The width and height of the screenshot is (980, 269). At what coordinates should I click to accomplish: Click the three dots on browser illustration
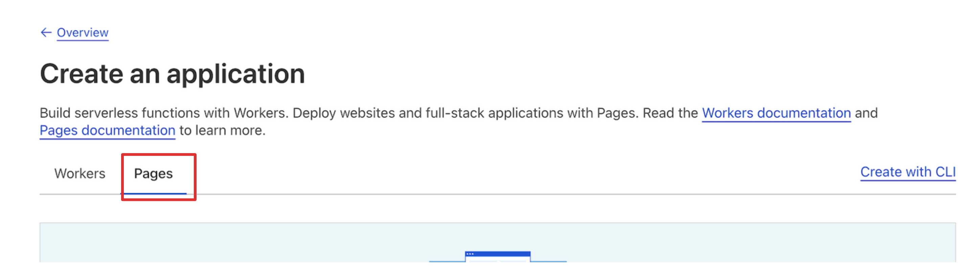[x=470, y=254]
